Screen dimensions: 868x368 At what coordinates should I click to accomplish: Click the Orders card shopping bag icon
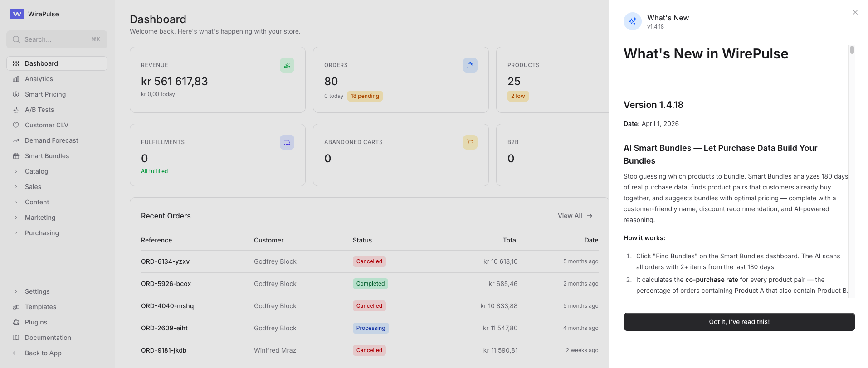tap(470, 65)
